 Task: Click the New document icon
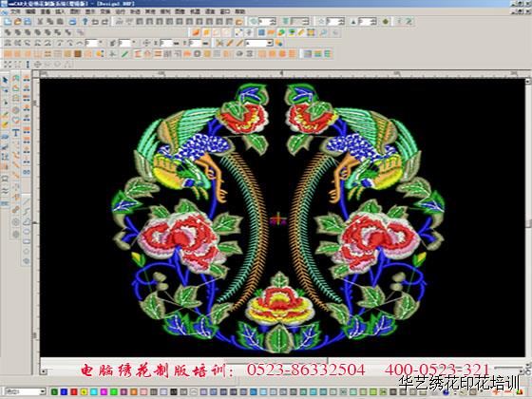point(8,21)
